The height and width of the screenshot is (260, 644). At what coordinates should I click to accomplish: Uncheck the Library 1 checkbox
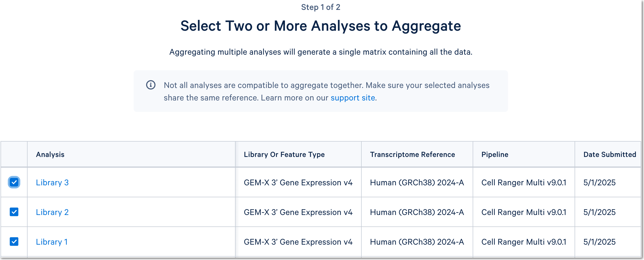pyautogui.click(x=14, y=242)
